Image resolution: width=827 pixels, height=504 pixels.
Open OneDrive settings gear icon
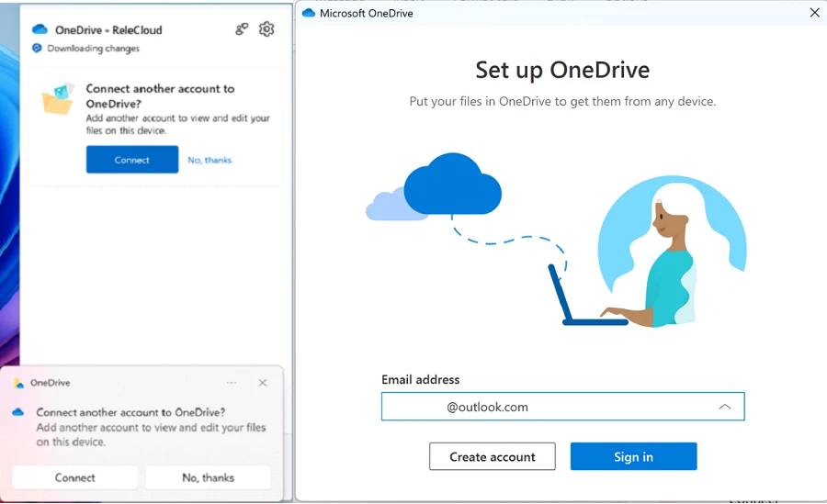tap(266, 29)
